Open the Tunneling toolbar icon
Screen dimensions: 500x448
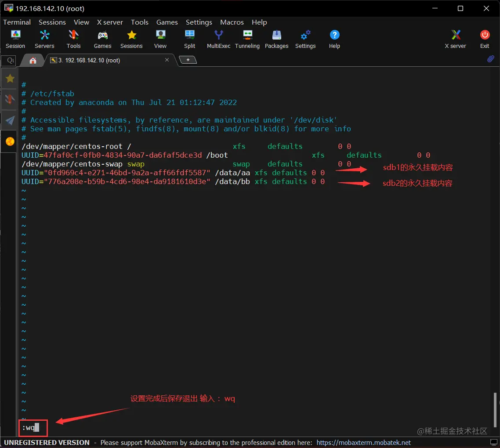[x=247, y=39]
